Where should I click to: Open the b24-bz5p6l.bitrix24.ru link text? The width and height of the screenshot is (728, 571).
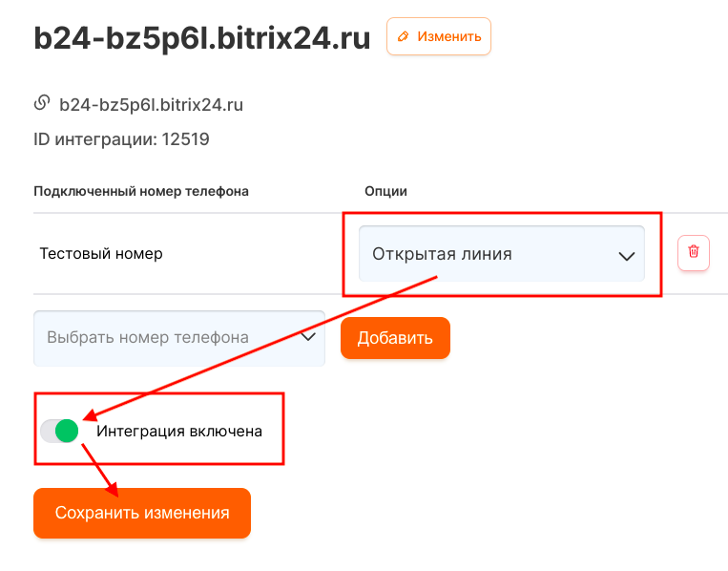(x=151, y=105)
